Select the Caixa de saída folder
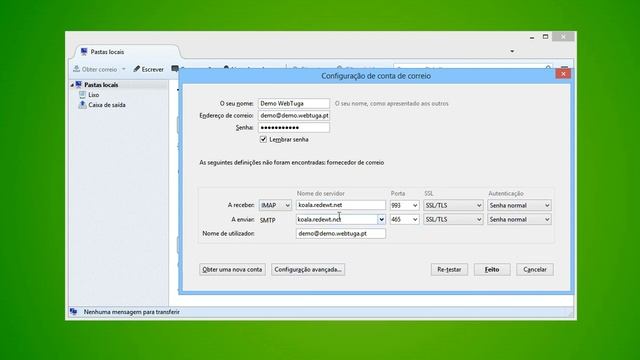This screenshot has height=360, width=640. click(x=107, y=105)
